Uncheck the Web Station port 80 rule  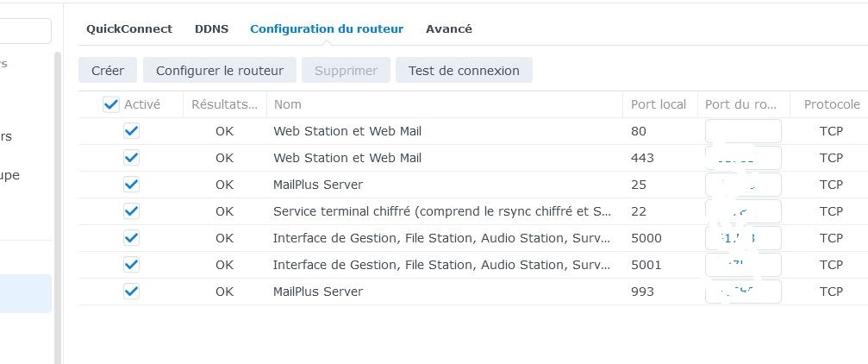click(x=131, y=131)
